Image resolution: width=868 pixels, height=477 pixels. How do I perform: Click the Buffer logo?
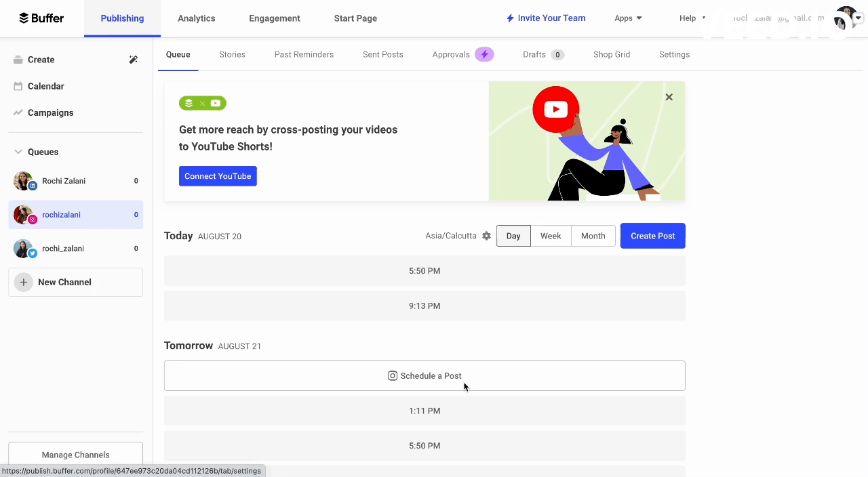(41, 18)
